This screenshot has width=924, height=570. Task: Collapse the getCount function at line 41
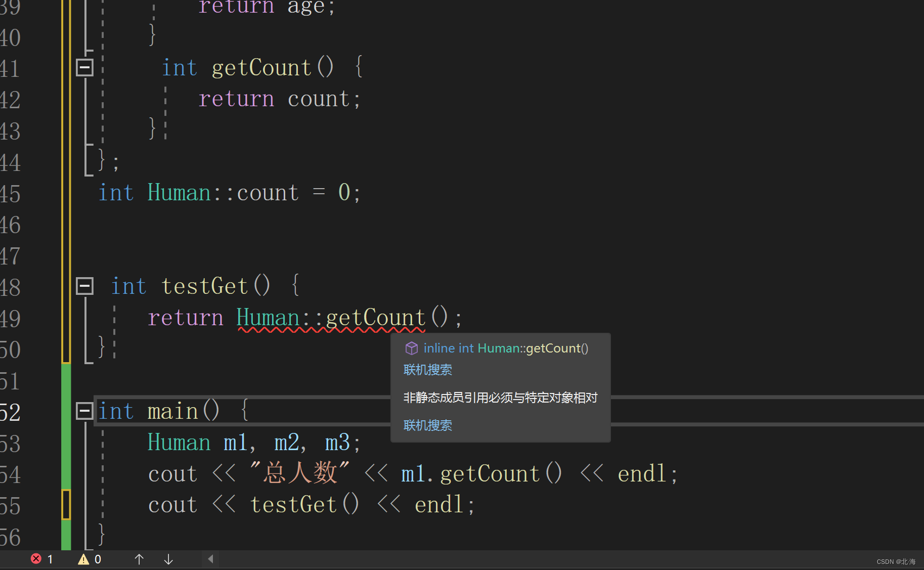point(84,67)
